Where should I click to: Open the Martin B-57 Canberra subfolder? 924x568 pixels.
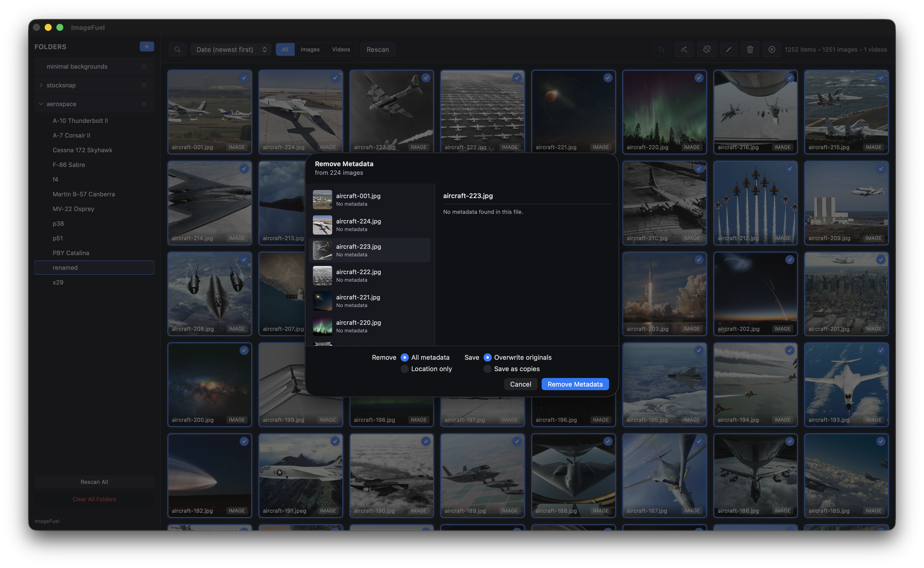pyautogui.click(x=94, y=194)
